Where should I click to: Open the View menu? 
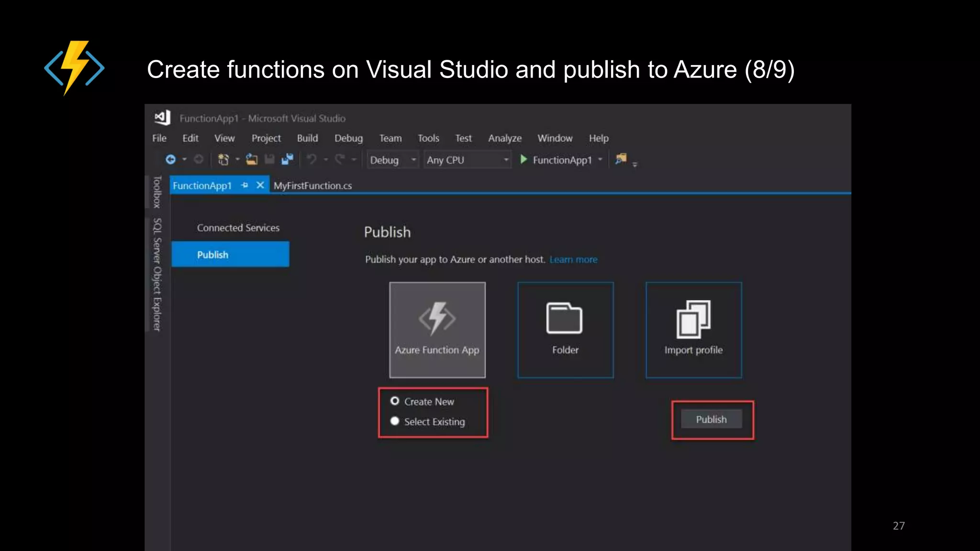pos(224,138)
